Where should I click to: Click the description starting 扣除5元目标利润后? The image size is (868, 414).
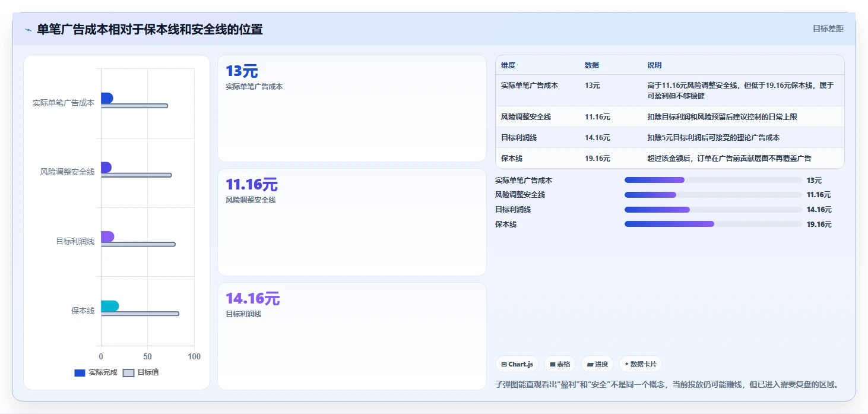click(713, 138)
